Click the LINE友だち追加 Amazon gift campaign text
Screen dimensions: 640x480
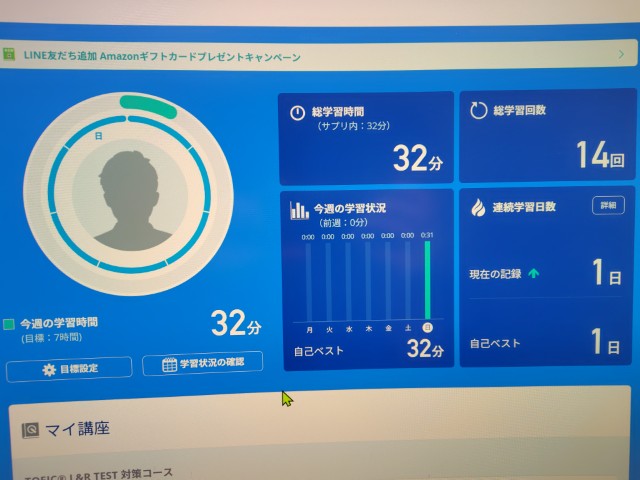162,56
